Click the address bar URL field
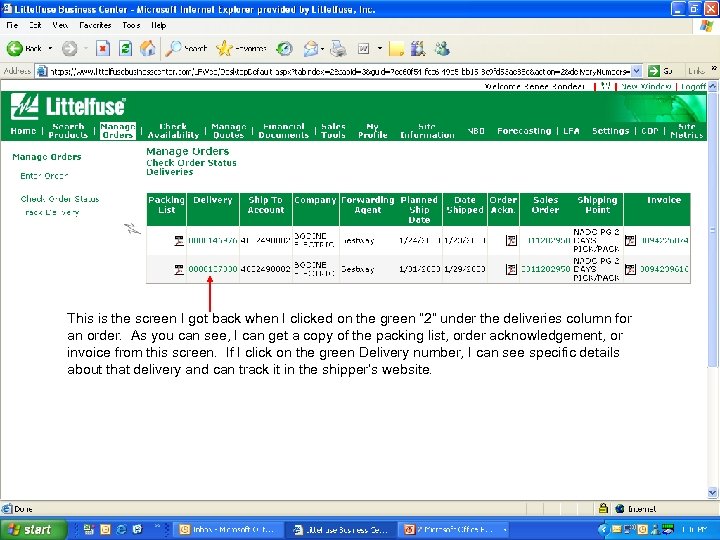 click(339, 71)
